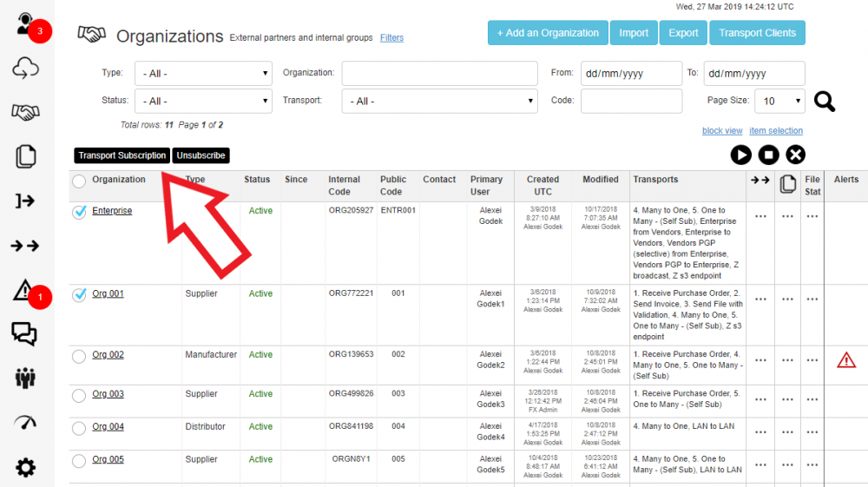
Task: Sort table by the Status column header
Action: pos(257,180)
